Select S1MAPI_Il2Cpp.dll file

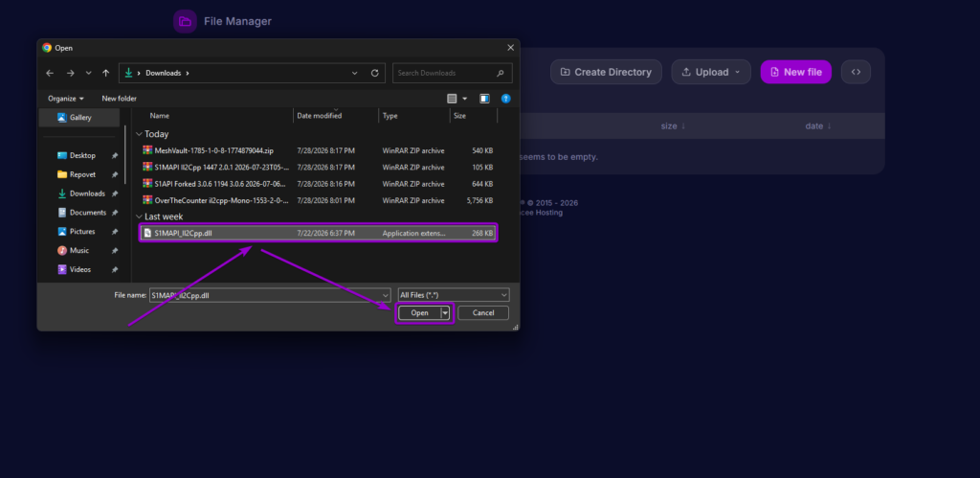(318, 234)
